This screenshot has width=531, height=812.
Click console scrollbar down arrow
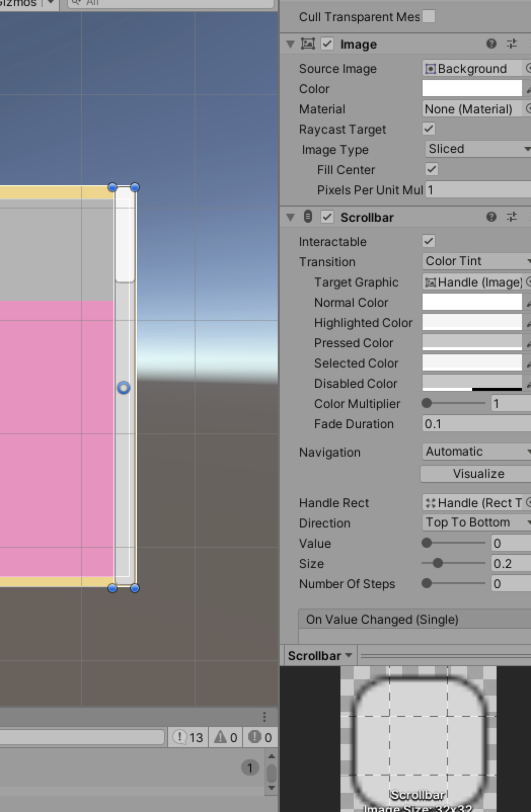[271, 788]
